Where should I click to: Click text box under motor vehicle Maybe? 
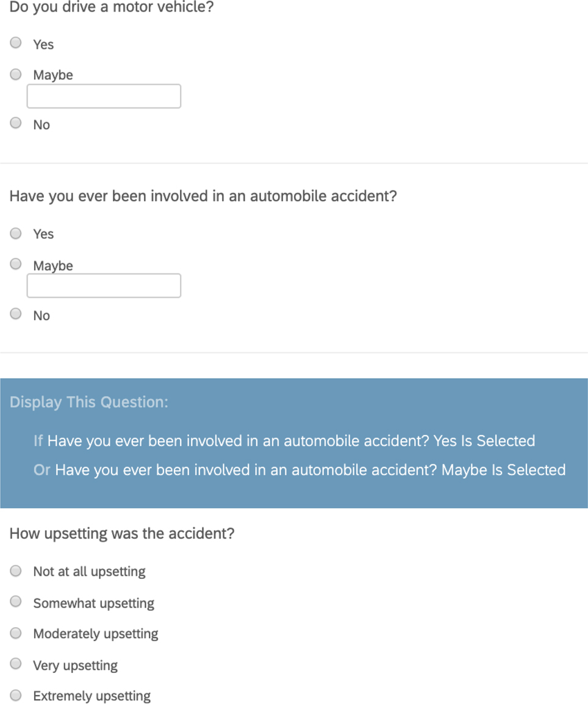[104, 96]
